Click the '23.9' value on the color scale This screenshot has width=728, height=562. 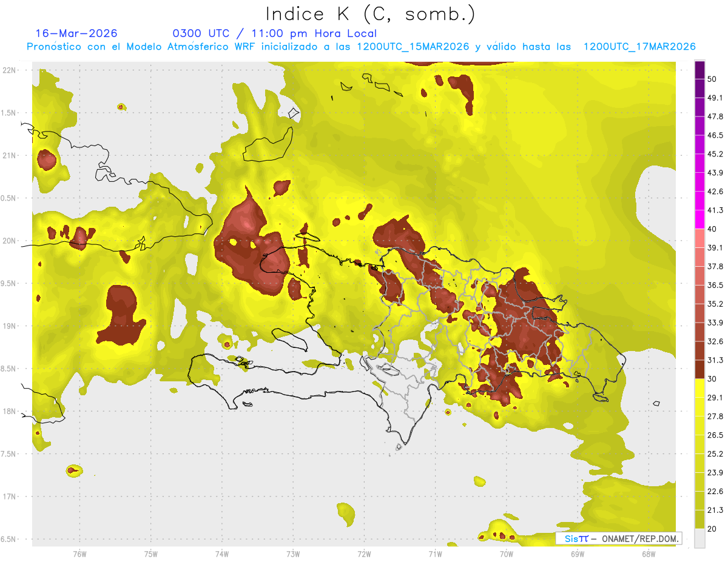[x=715, y=473]
